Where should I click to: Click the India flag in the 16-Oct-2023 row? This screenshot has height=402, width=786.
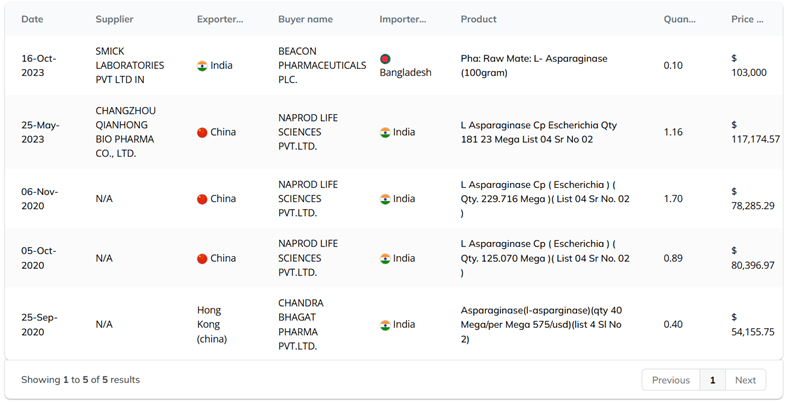pyautogui.click(x=202, y=66)
